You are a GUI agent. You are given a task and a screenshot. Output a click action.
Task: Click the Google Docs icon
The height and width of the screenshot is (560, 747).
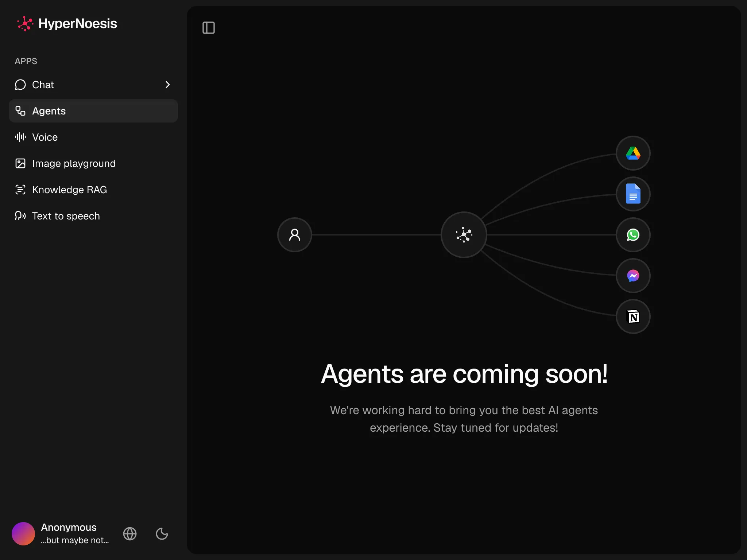point(633,194)
